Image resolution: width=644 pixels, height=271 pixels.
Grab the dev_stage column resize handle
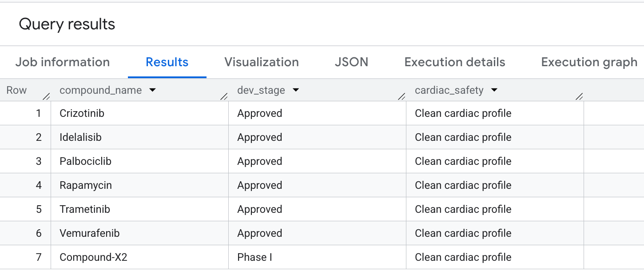402,96
